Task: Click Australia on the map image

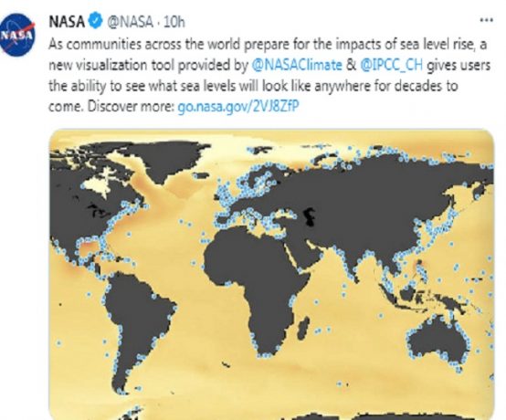Action: pyautogui.click(x=439, y=342)
